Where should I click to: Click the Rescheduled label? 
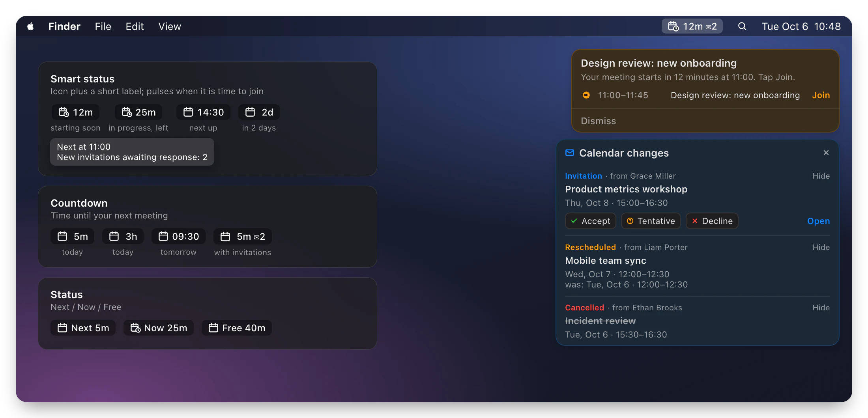coord(590,247)
